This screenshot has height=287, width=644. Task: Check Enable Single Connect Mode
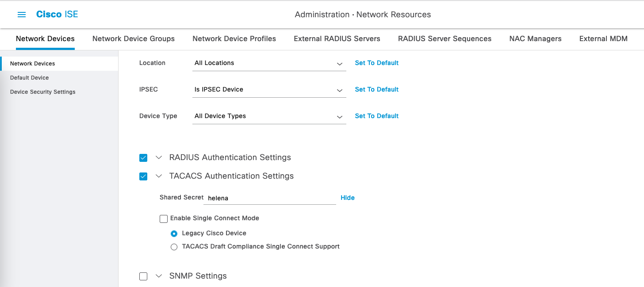(164, 218)
